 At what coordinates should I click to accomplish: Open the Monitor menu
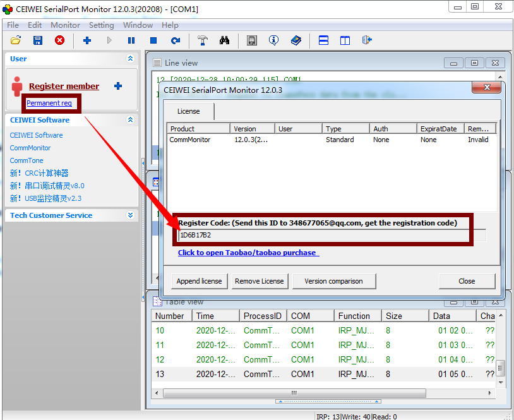(65, 25)
